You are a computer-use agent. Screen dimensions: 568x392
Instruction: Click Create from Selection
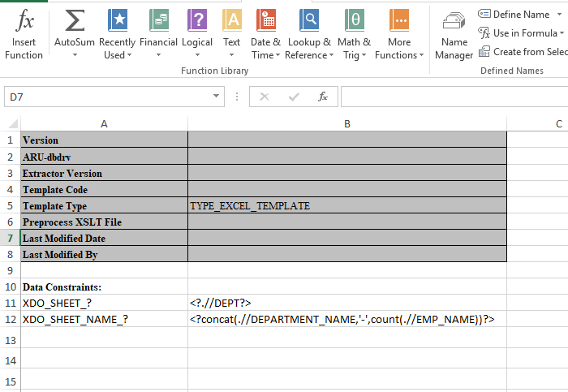tap(523, 52)
